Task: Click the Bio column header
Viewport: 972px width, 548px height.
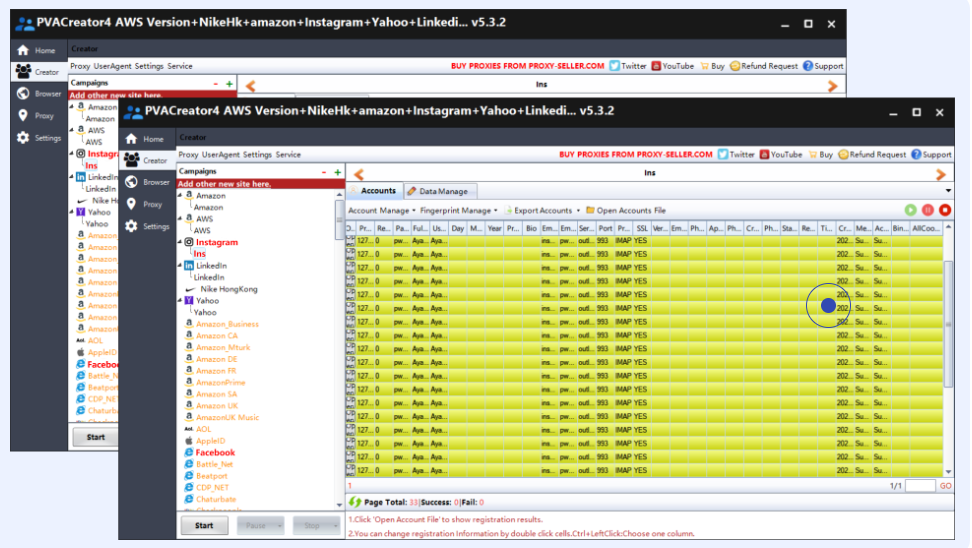Action: (x=531, y=228)
